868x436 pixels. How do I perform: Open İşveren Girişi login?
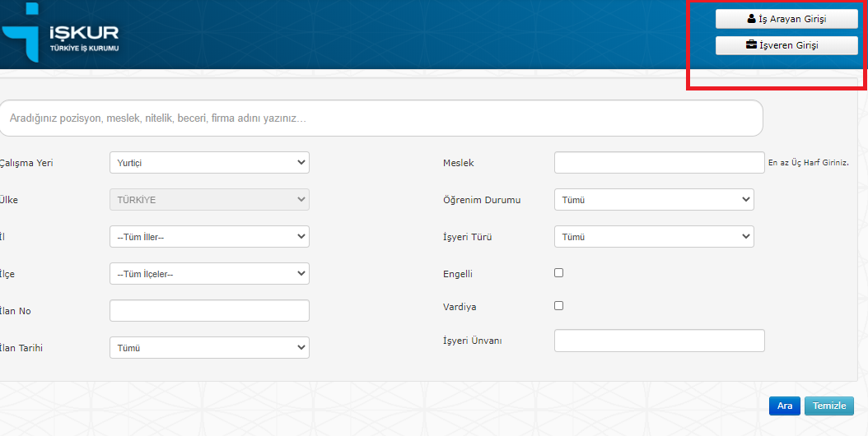tap(786, 45)
